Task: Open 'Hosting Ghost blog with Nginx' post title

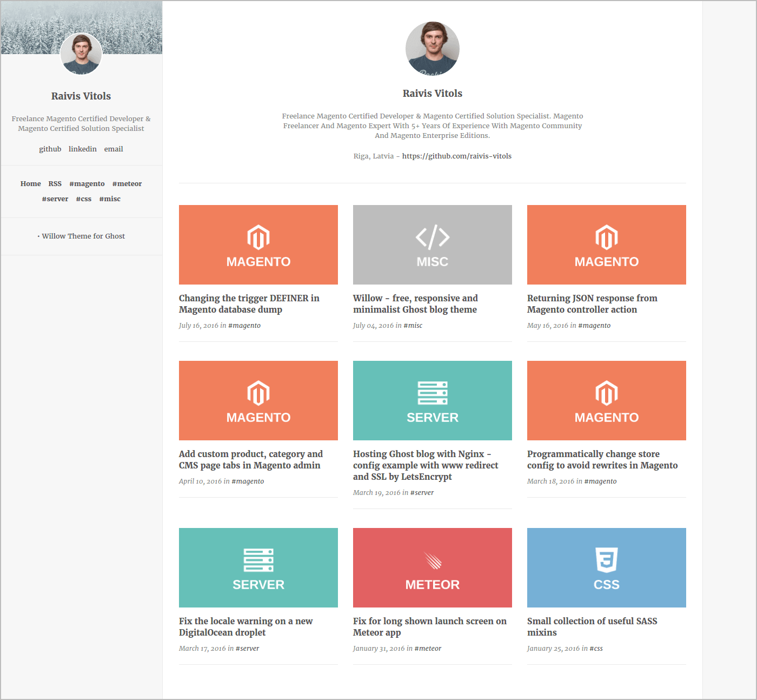Action: coord(426,465)
